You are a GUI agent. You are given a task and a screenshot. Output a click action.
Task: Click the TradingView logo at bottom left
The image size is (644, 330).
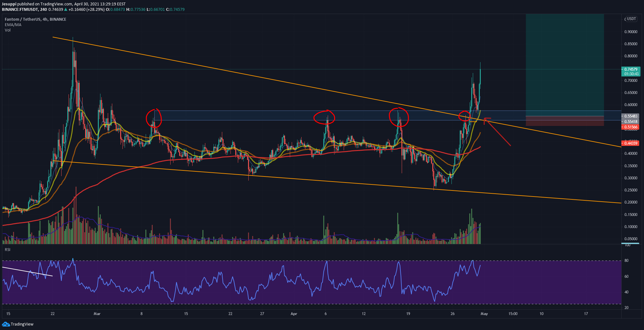tap(18, 324)
